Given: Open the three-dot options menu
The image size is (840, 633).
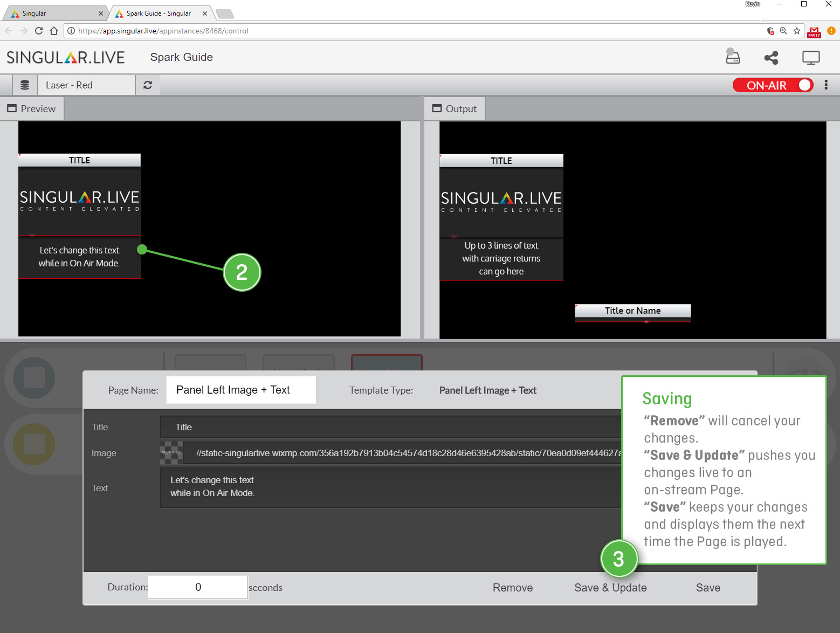Looking at the screenshot, I should [x=826, y=85].
